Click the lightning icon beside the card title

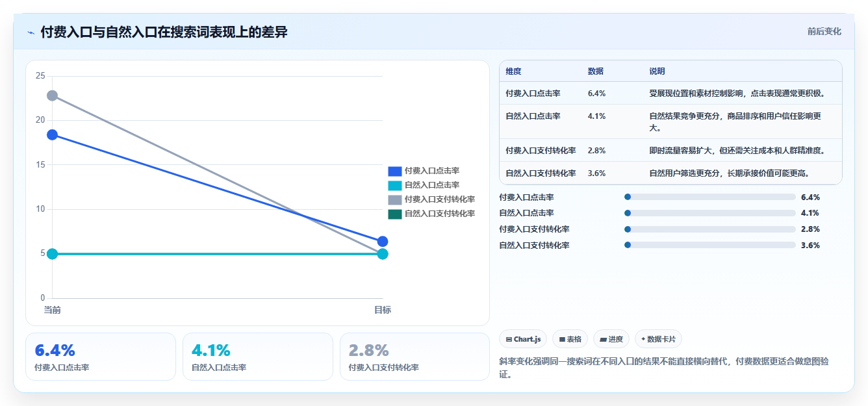pos(31,32)
